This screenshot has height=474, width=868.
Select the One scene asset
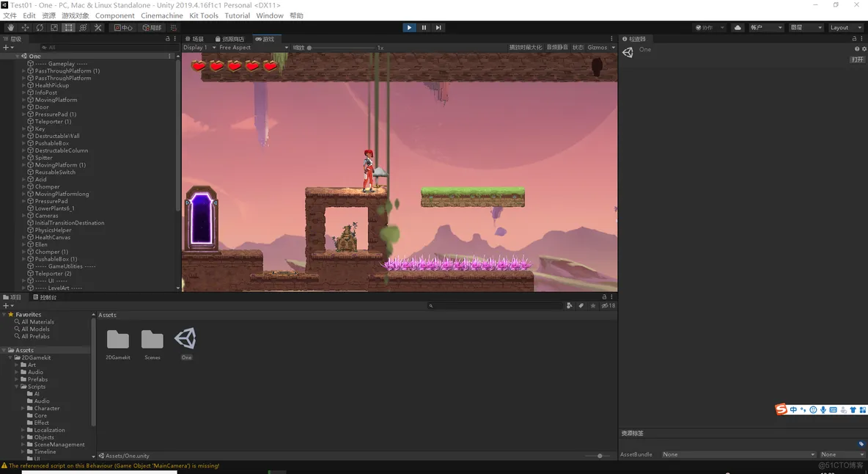point(185,339)
